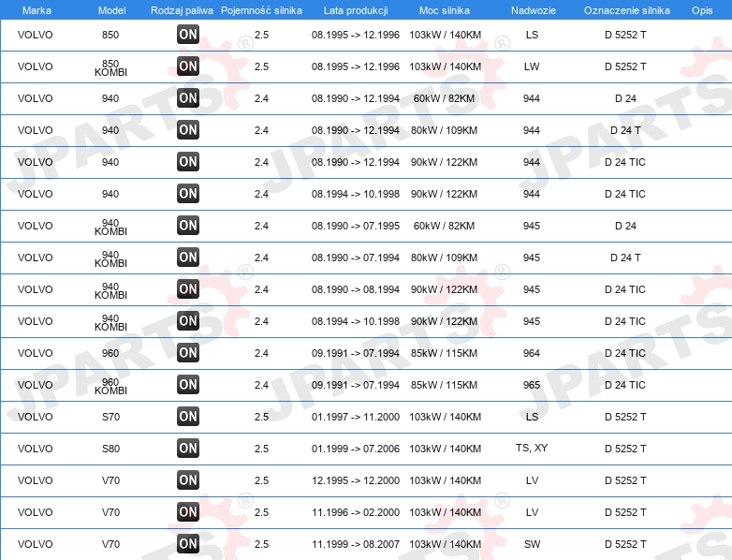This screenshot has height=560, width=732.
Task: Select the date range '01.1997 -> 11.2000'
Action: click(356, 417)
